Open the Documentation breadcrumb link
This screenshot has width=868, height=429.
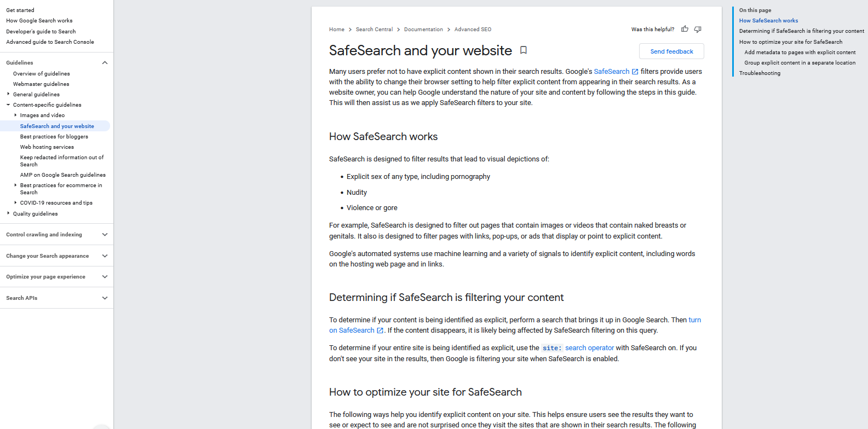coord(423,30)
